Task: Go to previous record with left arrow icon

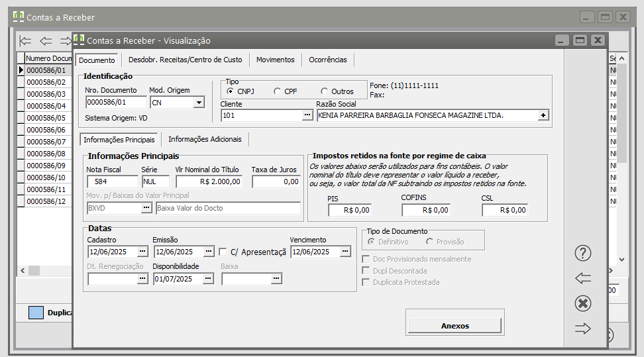Action: (583, 278)
